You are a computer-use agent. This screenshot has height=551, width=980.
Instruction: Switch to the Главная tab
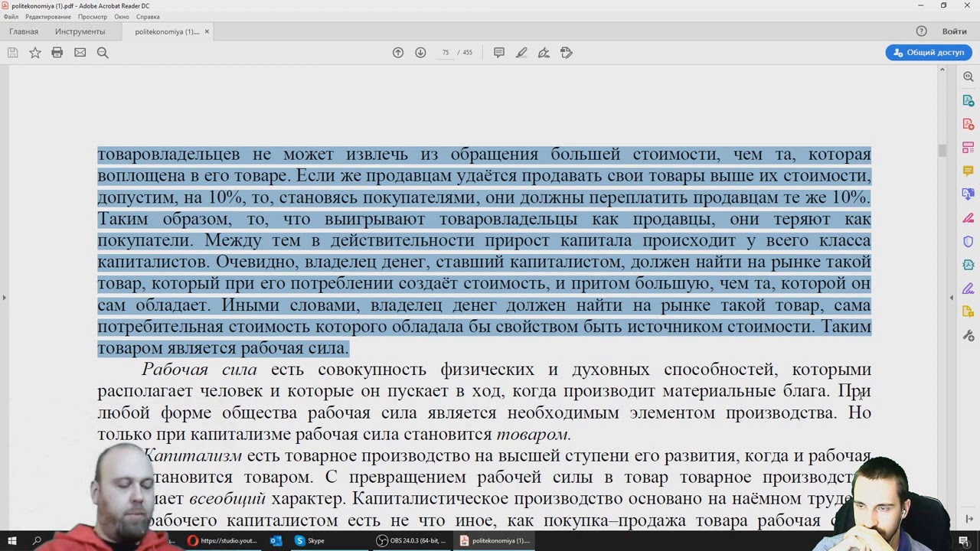tap(24, 31)
